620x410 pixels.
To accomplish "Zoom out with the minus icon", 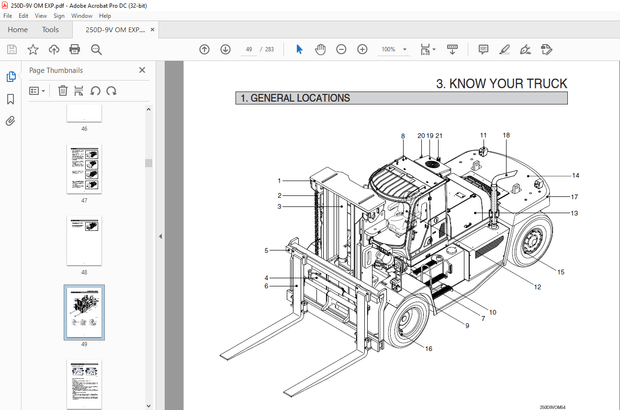I will [341, 49].
